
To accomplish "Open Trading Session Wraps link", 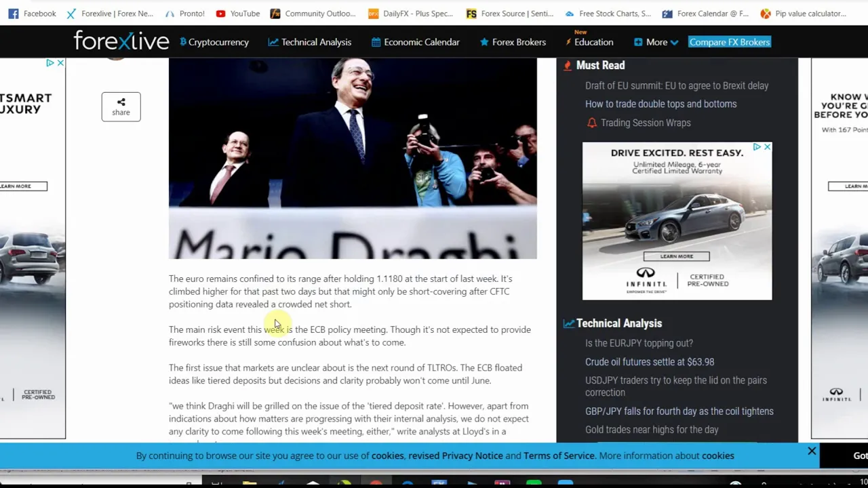I will [646, 123].
